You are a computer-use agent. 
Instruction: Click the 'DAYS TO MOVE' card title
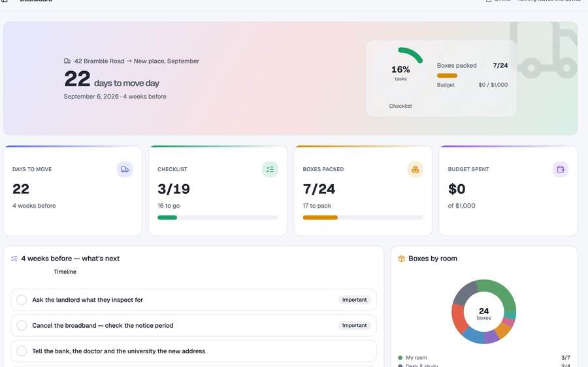point(32,169)
